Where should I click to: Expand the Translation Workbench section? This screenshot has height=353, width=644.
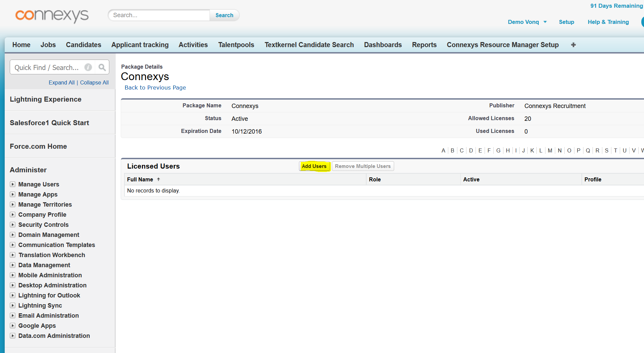pyautogui.click(x=13, y=255)
